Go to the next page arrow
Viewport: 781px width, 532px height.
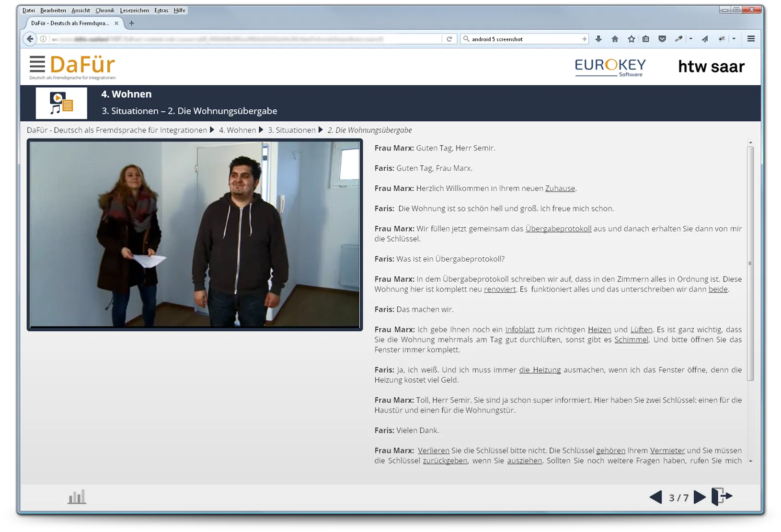click(x=700, y=497)
